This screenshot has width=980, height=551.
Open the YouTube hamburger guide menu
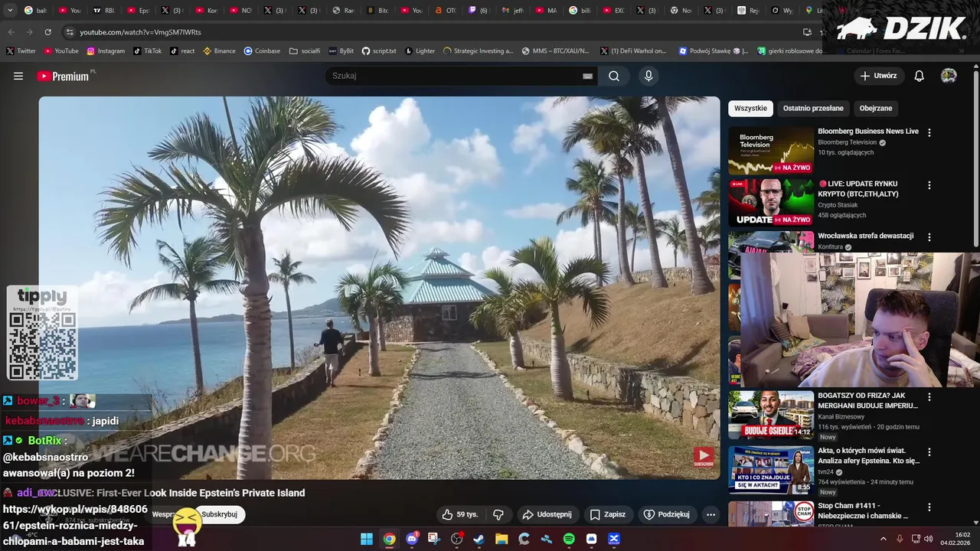tap(18, 76)
